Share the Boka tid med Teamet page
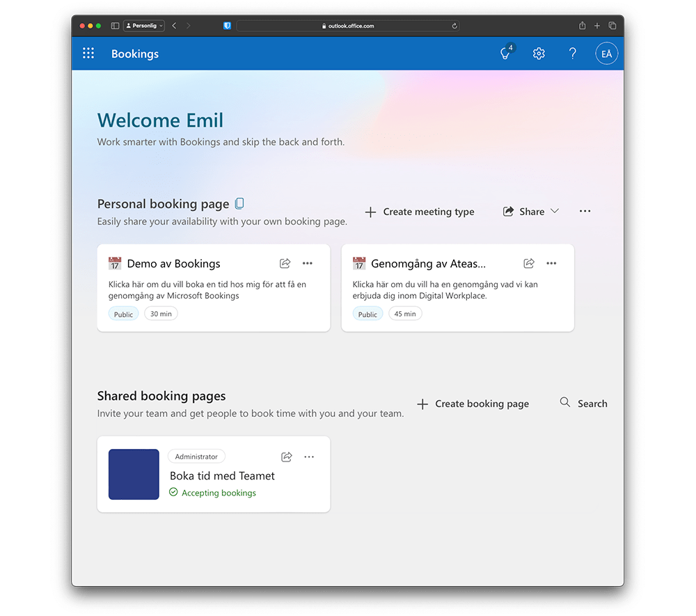Image resolution: width=696 pixels, height=616 pixels. coord(287,457)
